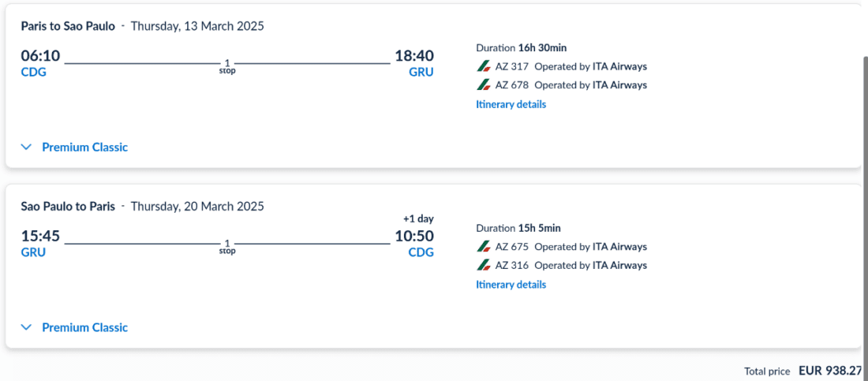
Task: Open Premium Classic fare on the return flight
Action: (84, 327)
